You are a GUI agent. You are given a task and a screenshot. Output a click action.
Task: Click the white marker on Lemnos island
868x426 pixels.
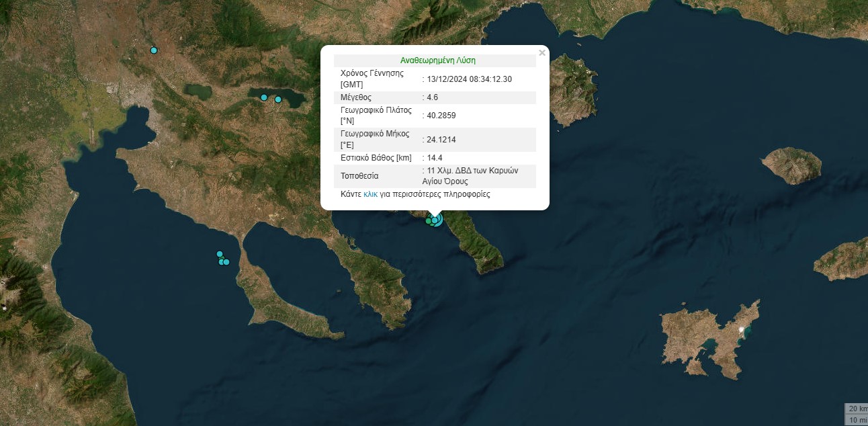click(742, 330)
